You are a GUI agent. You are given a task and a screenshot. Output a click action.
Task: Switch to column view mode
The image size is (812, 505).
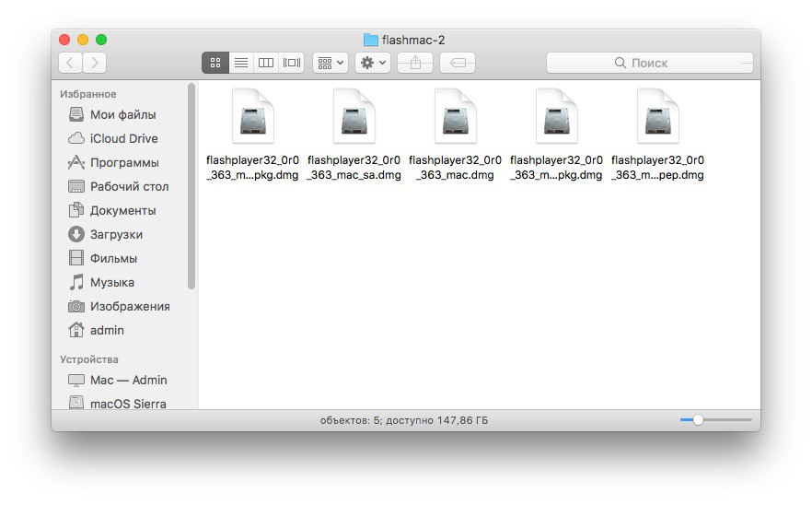266,63
